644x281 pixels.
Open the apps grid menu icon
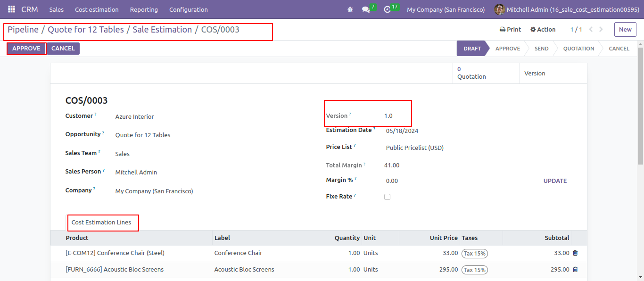click(11, 9)
